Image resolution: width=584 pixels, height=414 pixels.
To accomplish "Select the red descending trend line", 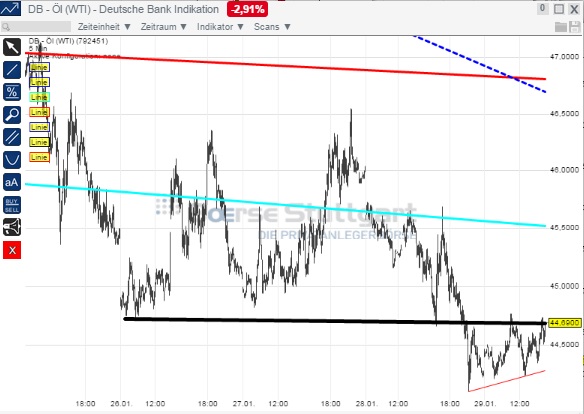I will point(285,66).
